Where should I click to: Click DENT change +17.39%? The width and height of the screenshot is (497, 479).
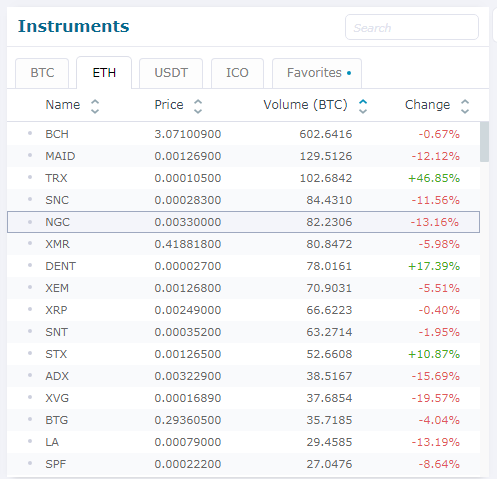coord(434,266)
